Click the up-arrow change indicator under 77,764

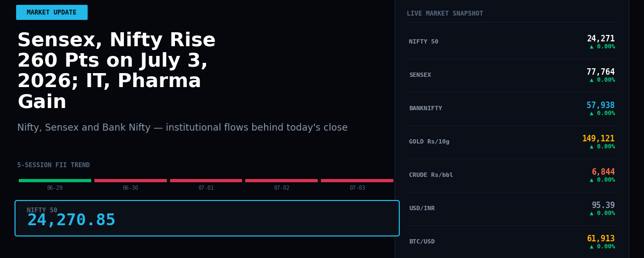coord(602,80)
